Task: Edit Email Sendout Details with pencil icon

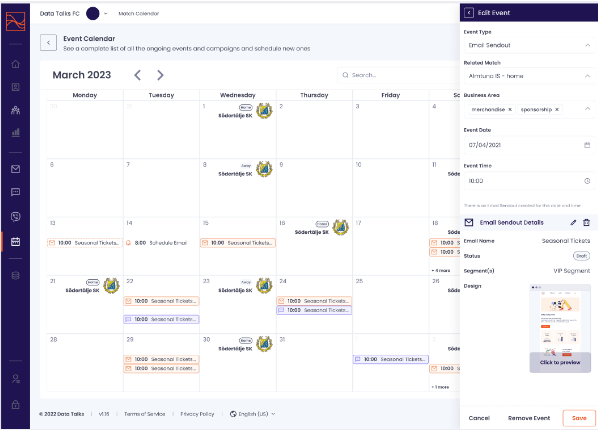Action: click(573, 222)
